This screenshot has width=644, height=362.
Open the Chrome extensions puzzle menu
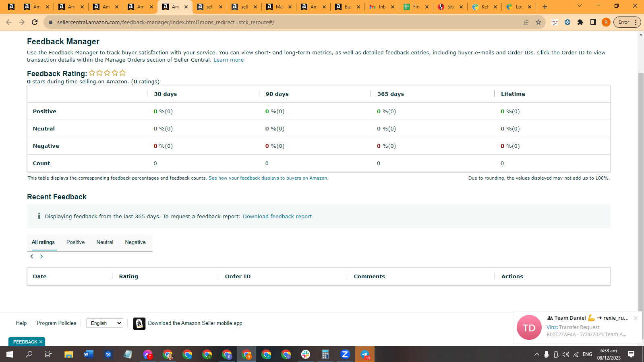tap(580, 22)
